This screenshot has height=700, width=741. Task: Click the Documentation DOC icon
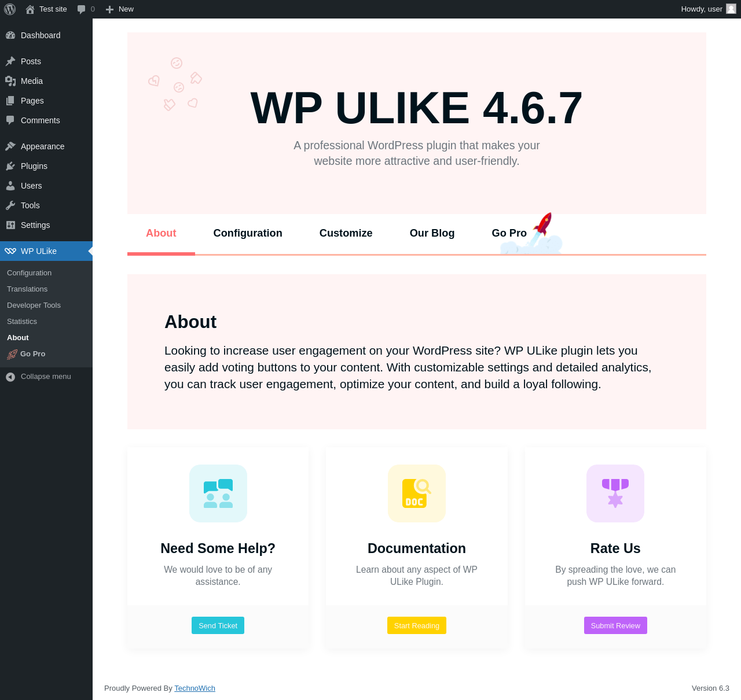click(417, 493)
